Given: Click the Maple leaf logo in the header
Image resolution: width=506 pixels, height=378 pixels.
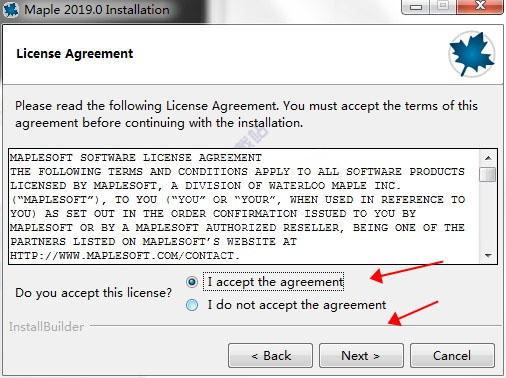Looking at the screenshot, I should click(472, 54).
